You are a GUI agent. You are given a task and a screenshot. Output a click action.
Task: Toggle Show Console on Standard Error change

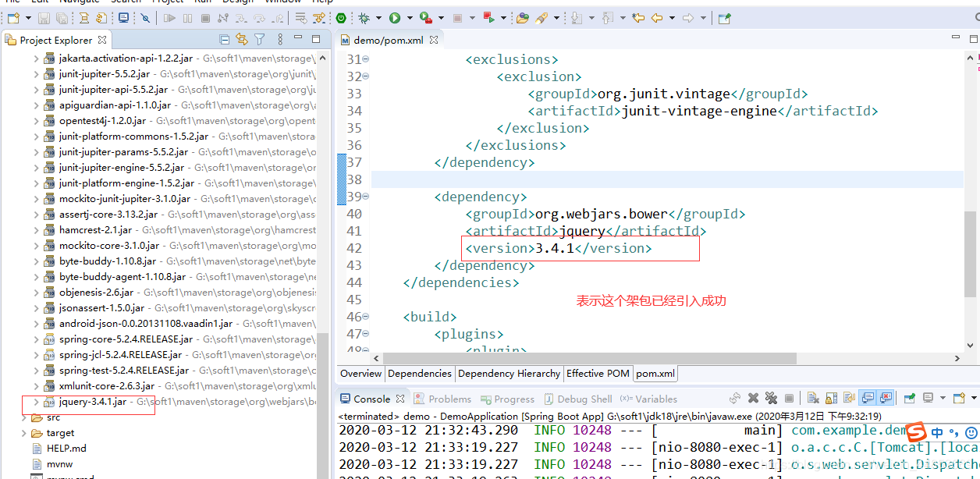(x=885, y=398)
